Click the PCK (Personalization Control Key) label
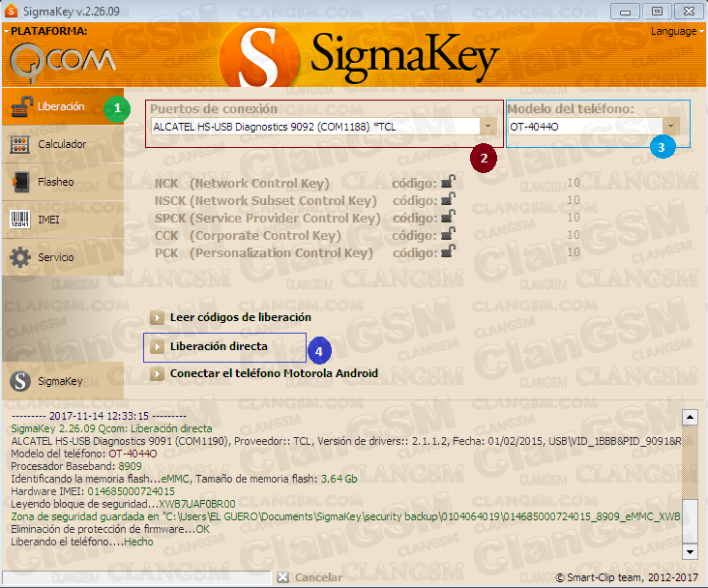 click(264, 253)
